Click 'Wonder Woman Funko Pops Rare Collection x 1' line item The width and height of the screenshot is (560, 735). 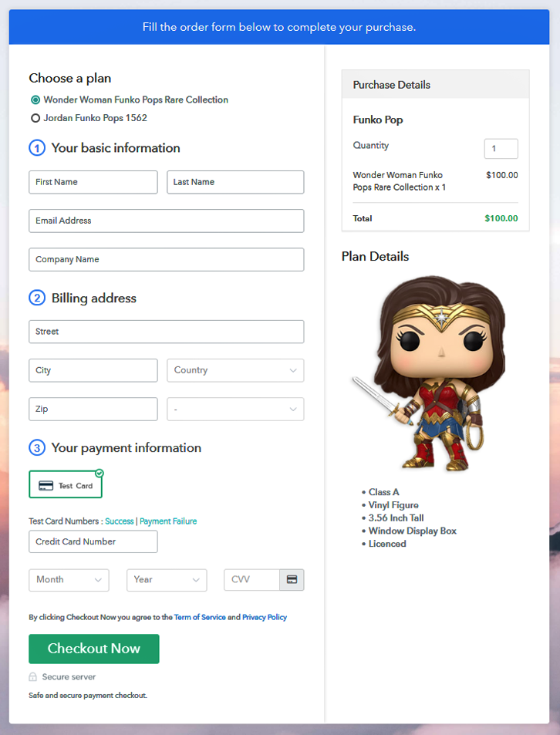tap(400, 181)
